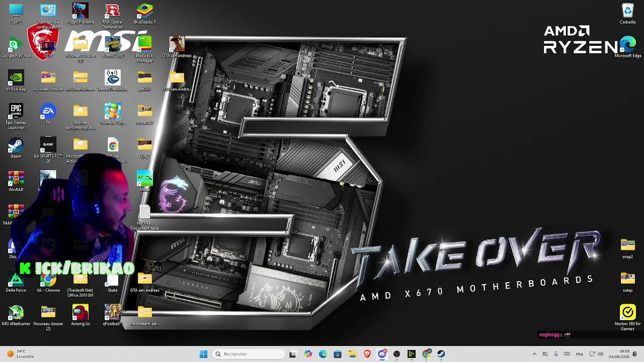
Task: Change the FRA input language
Action: [580, 354]
